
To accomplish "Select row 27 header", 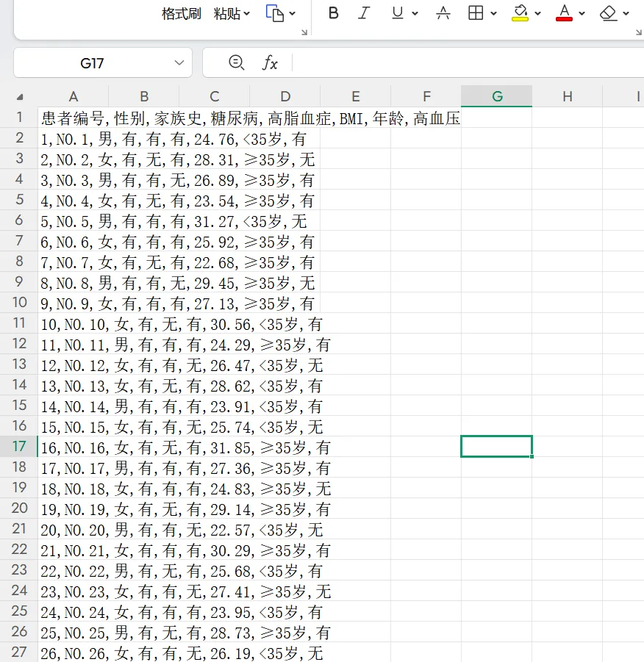I will click(19, 652).
